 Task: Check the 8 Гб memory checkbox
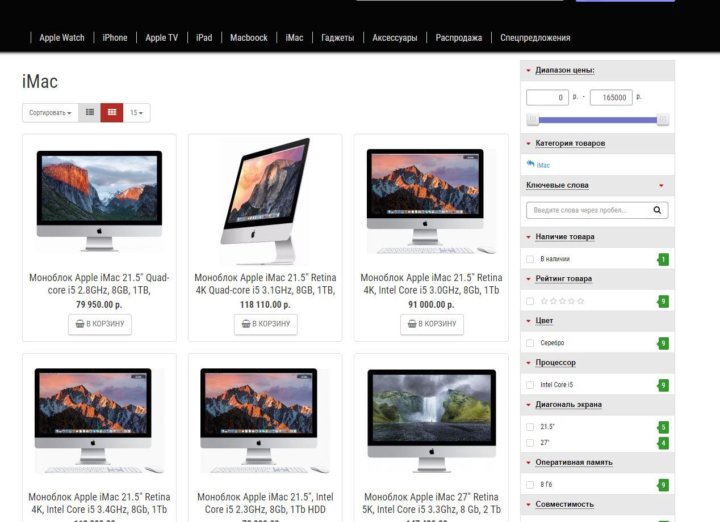click(530, 485)
